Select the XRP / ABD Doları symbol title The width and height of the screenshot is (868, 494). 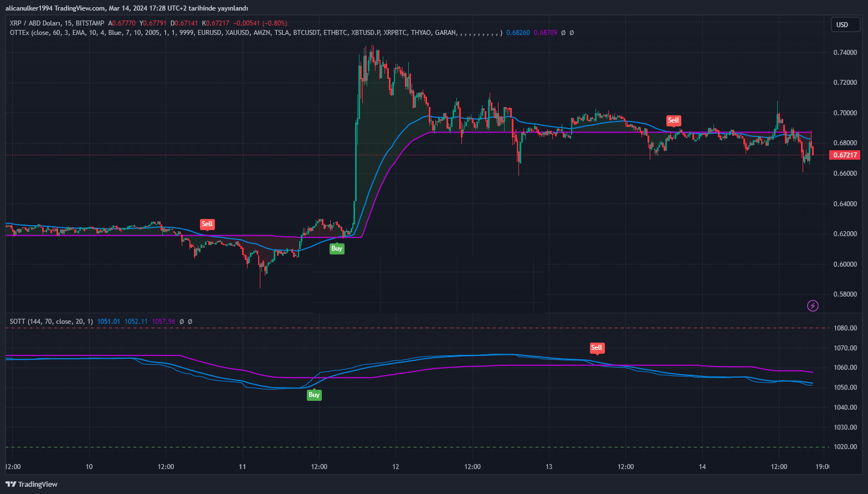click(x=35, y=23)
